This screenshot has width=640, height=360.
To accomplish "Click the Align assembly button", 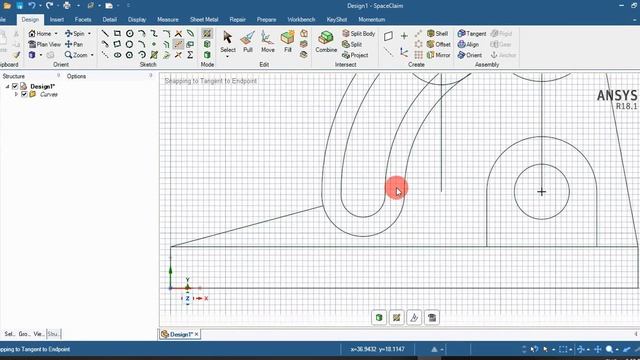I will (468, 44).
